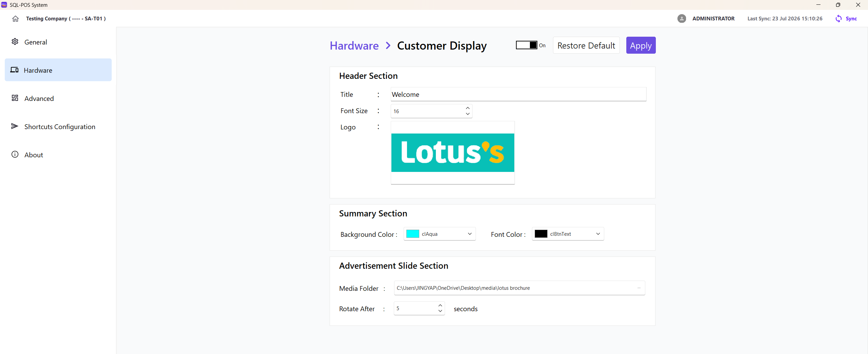
Task: Click the Lotus's logo image
Action: [x=453, y=153]
